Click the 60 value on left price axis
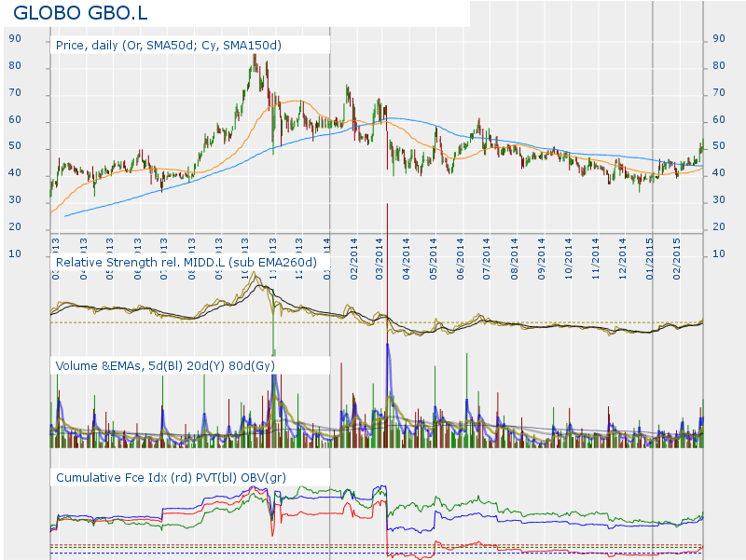Screen dimensions: 746x560 15,120
